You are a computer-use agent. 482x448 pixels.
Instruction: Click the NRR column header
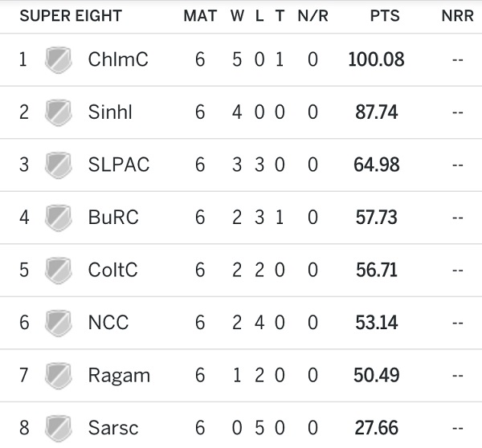pyautogui.click(x=457, y=16)
